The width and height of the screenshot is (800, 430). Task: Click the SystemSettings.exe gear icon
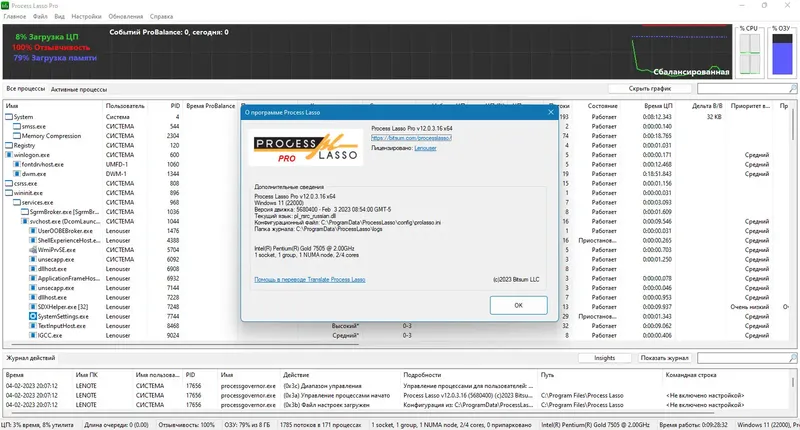33,316
